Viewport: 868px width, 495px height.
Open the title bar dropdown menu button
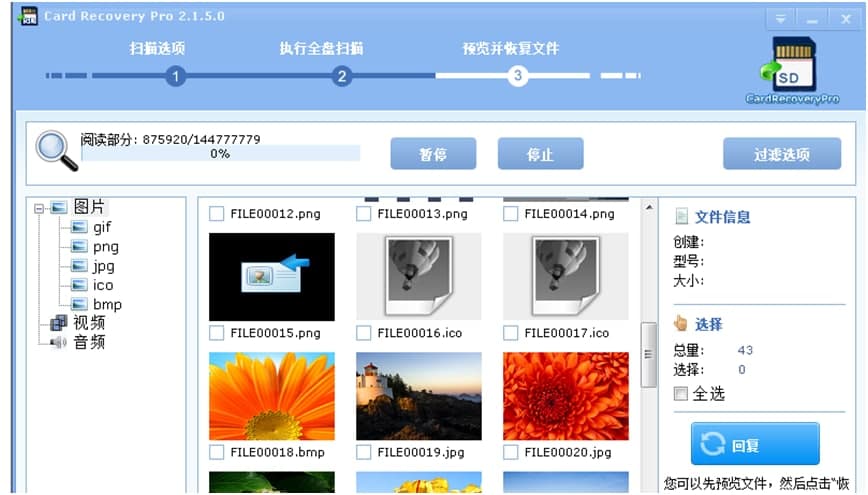[x=781, y=19]
